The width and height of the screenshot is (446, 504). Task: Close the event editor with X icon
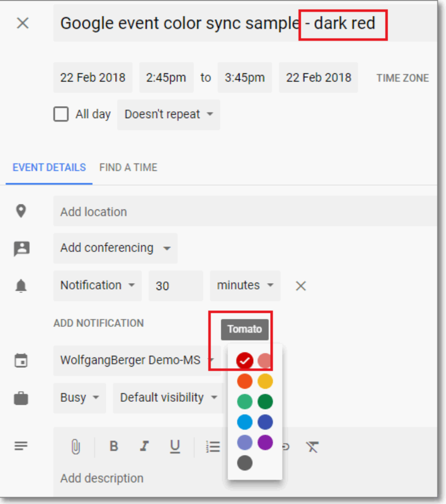[x=23, y=23]
